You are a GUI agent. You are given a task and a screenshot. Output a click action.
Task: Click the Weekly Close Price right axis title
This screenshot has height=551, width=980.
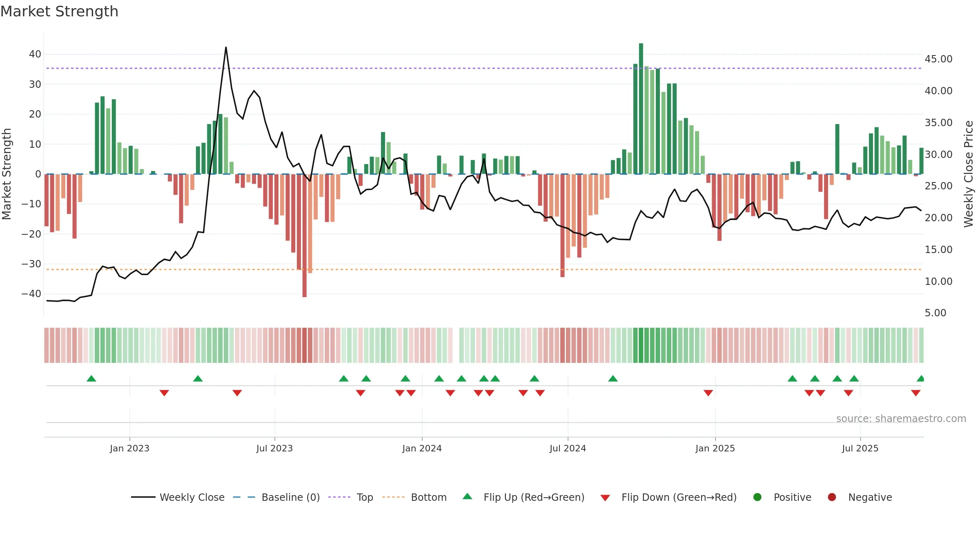pos(969,174)
